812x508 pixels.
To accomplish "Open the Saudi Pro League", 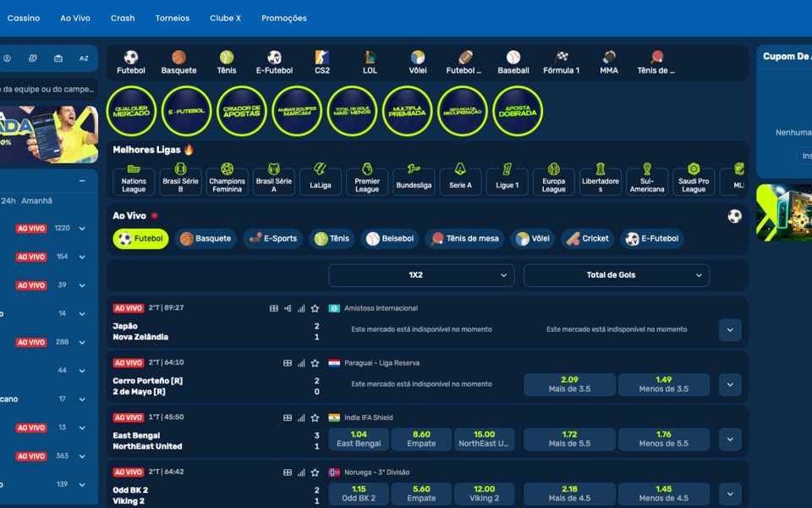I will click(x=694, y=179).
